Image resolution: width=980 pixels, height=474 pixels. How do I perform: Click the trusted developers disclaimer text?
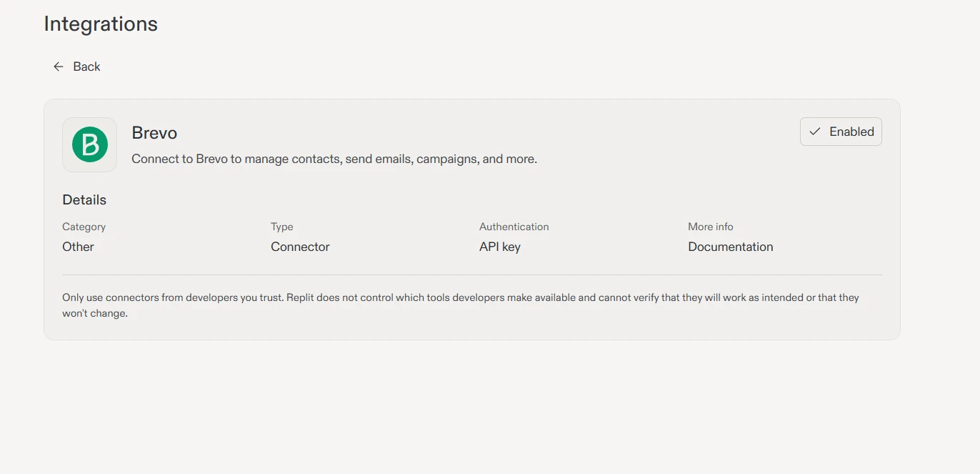461,305
